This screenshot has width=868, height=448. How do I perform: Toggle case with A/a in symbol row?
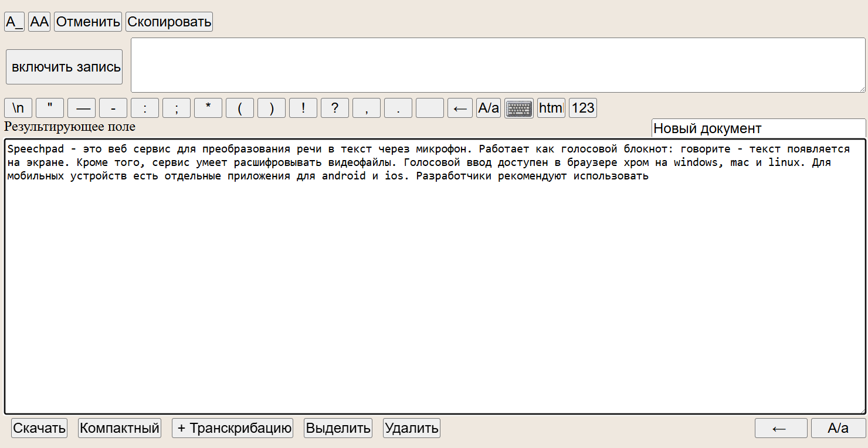coord(489,108)
